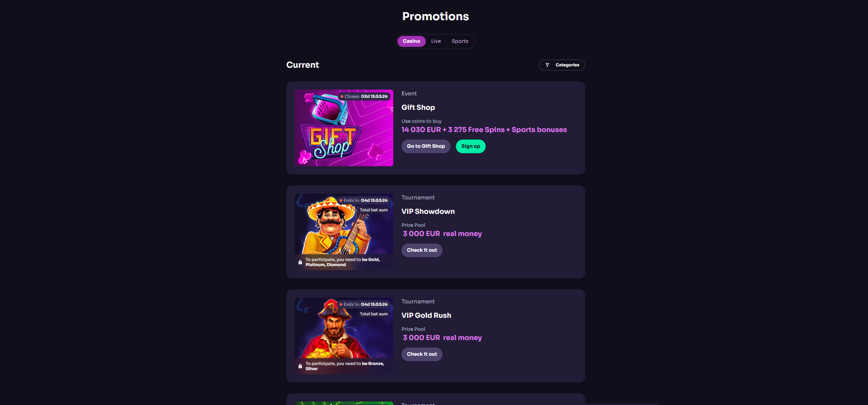Open the VIP Showdown mariachi thumbnail
This screenshot has height=405, width=868.
tap(344, 232)
